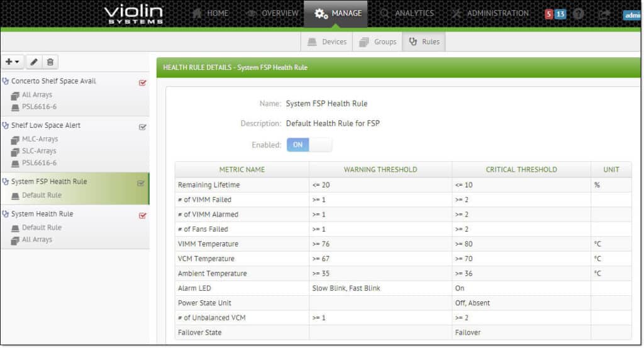644x348 pixels.
Task: Click the '# of Fans Failed' metric
Action: pos(203,229)
